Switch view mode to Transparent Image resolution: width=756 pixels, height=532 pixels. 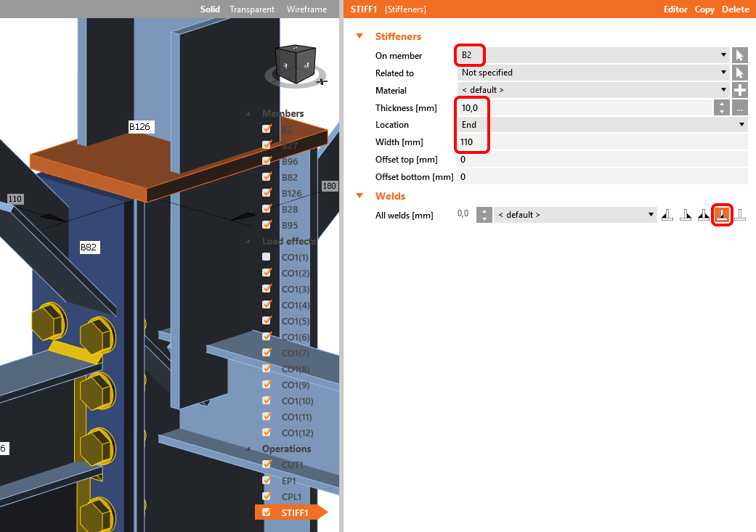252,9
